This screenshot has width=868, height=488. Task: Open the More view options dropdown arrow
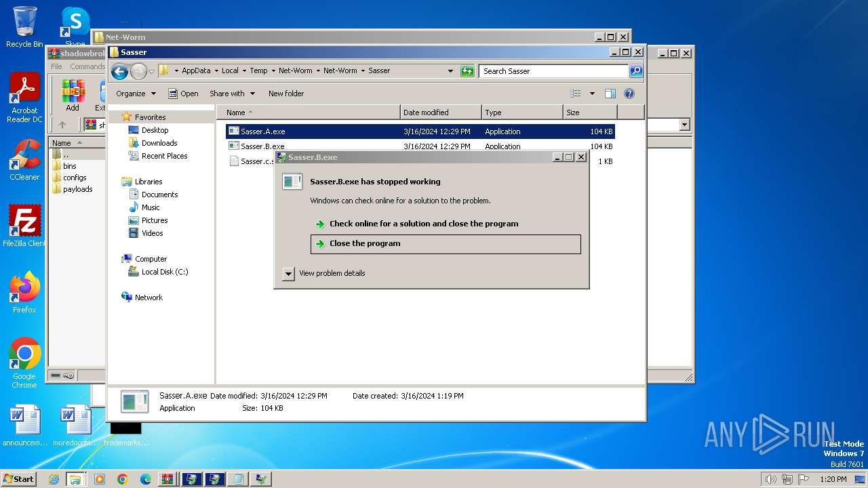click(592, 94)
